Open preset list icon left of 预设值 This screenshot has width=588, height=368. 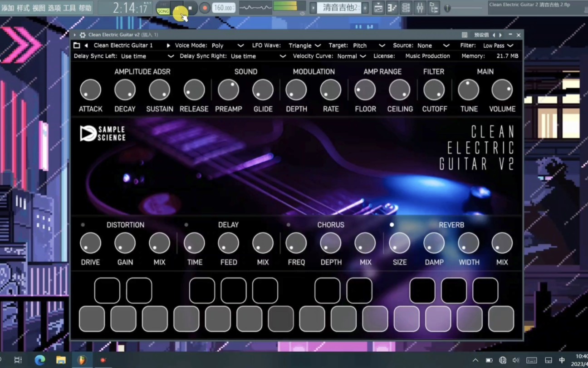point(465,35)
